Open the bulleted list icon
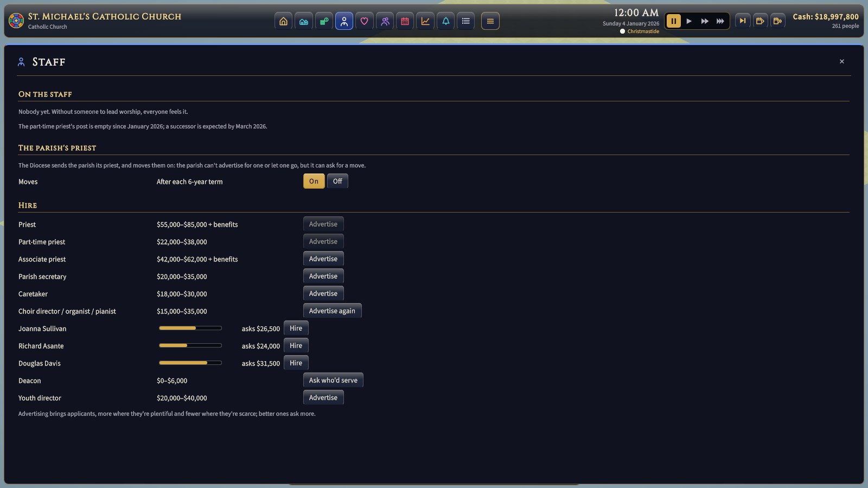 point(465,21)
